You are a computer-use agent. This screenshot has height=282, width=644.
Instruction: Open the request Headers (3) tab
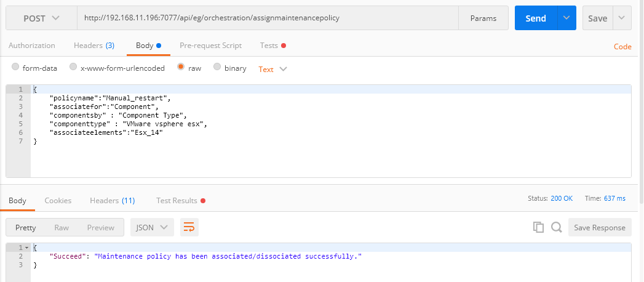click(94, 46)
